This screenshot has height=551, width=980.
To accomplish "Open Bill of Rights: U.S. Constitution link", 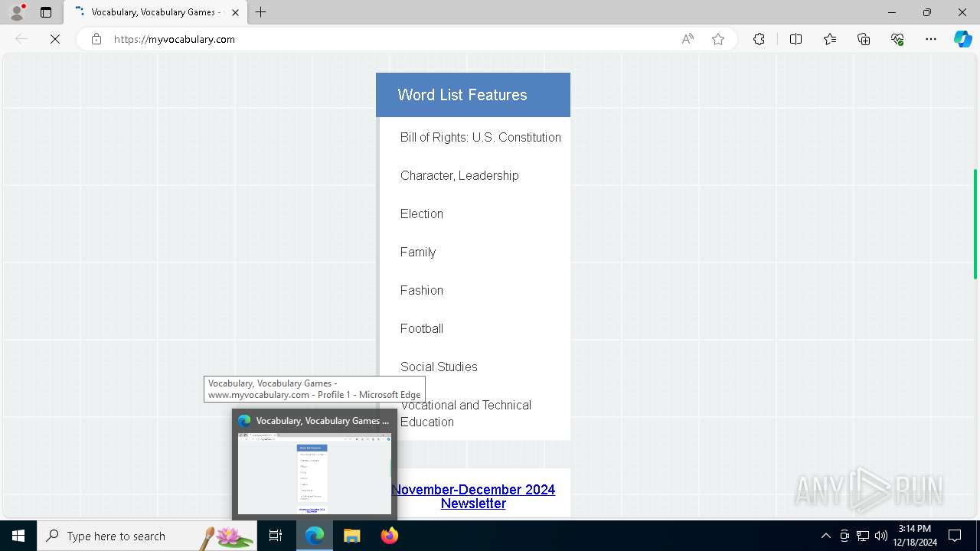I will (x=480, y=137).
